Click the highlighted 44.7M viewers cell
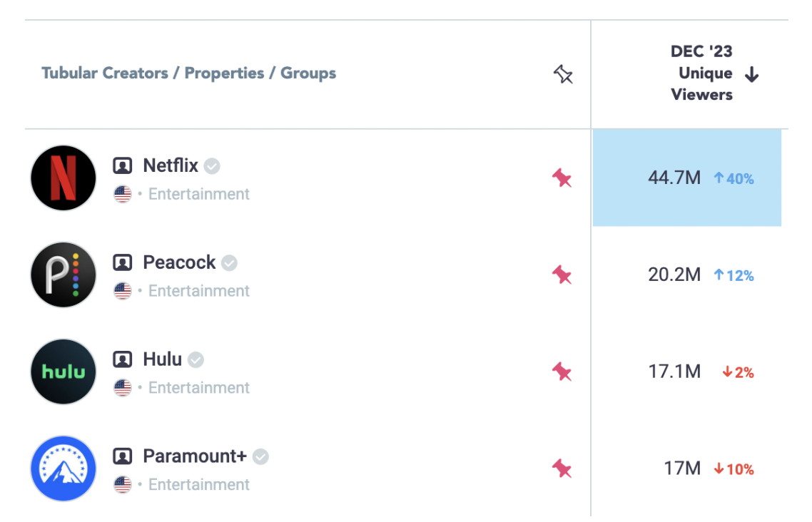 click(686, 178)
